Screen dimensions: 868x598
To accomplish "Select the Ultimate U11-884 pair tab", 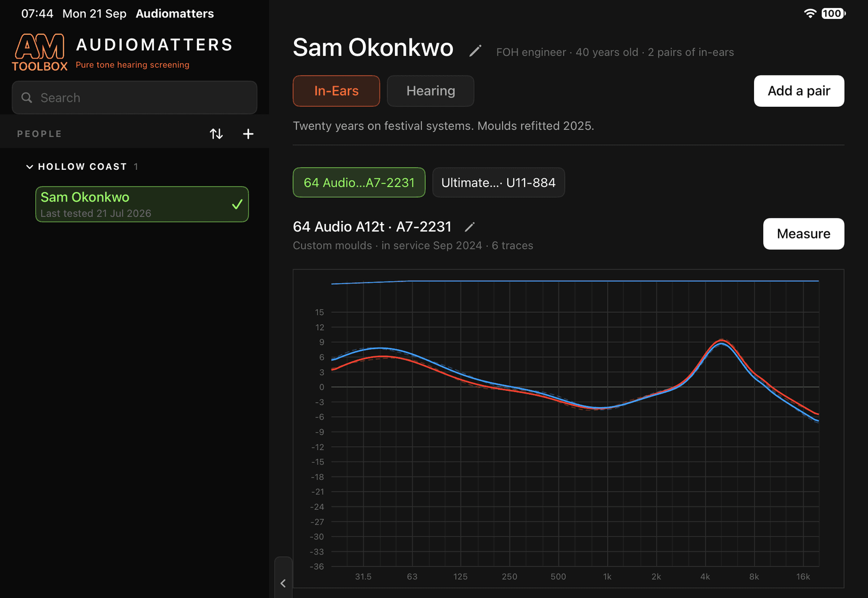I will coord(499,183).
